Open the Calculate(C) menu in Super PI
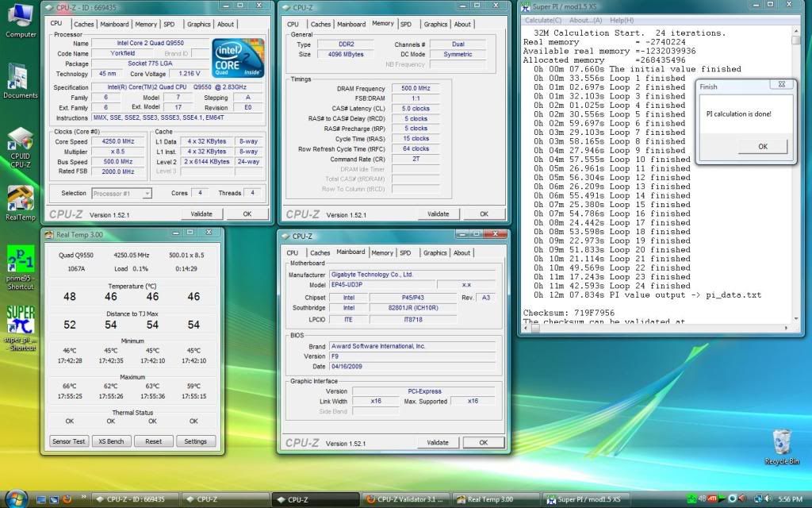The height and width of the screenshot is (508, 812). [x=542, y=20]
